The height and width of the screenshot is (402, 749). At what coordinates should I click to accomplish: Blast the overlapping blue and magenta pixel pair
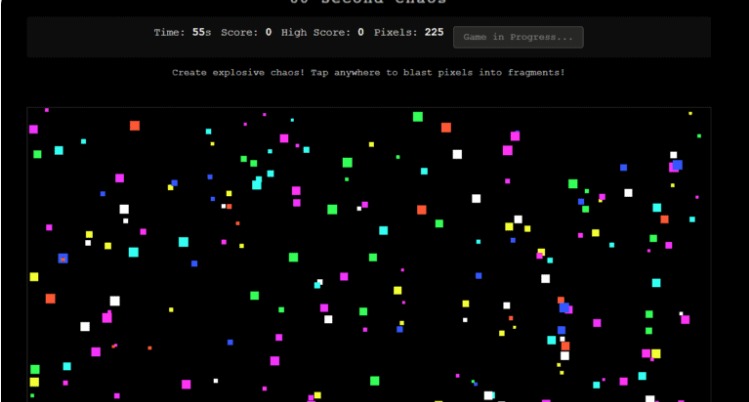[676, 166]
